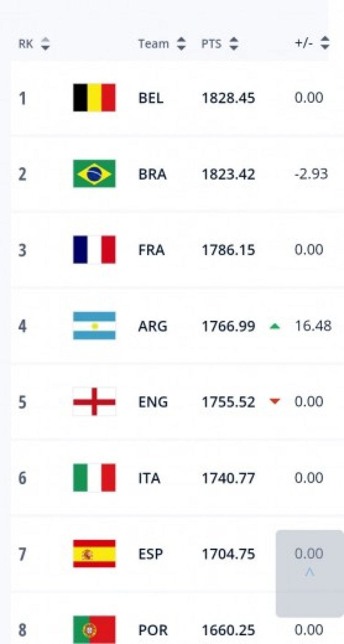The height and width of the screenshot is (644, 344).
Task: Click the England flag icon
Action: click(x=94, y=402)
